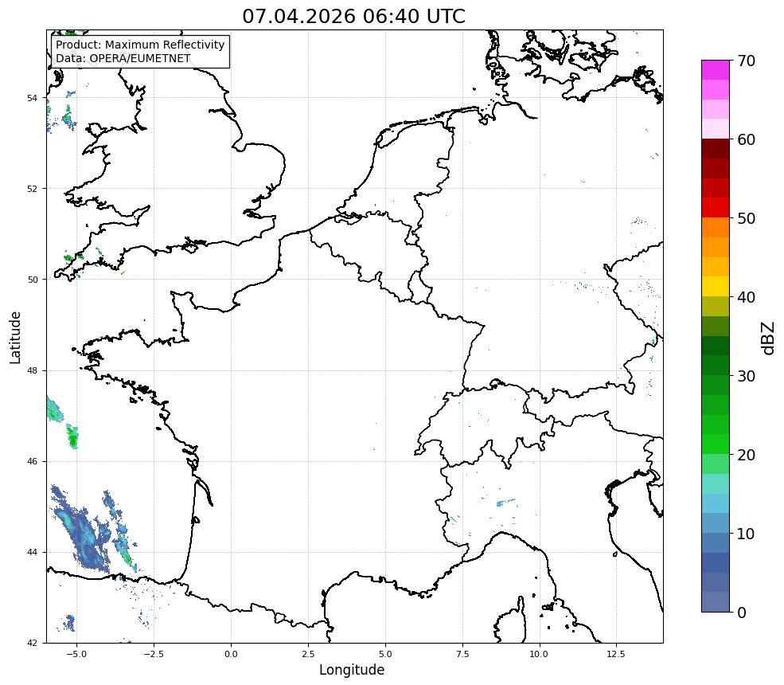Click the title '07.04.2026 06:40 UTC'
784x685 pixels.
[353, 16]
